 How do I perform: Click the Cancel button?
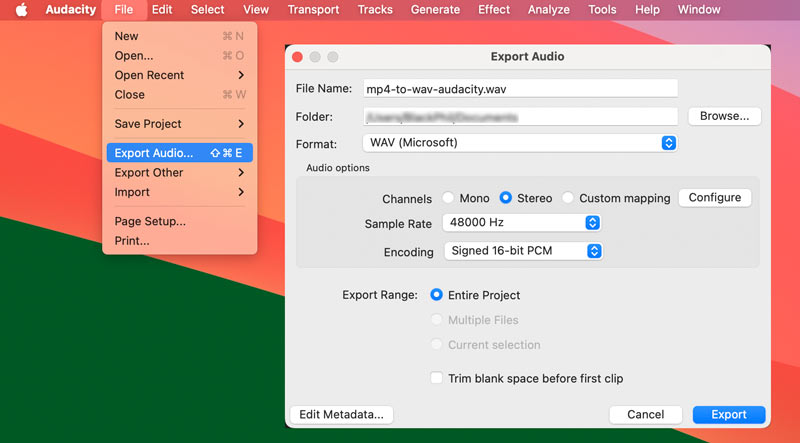coord(645,414)
